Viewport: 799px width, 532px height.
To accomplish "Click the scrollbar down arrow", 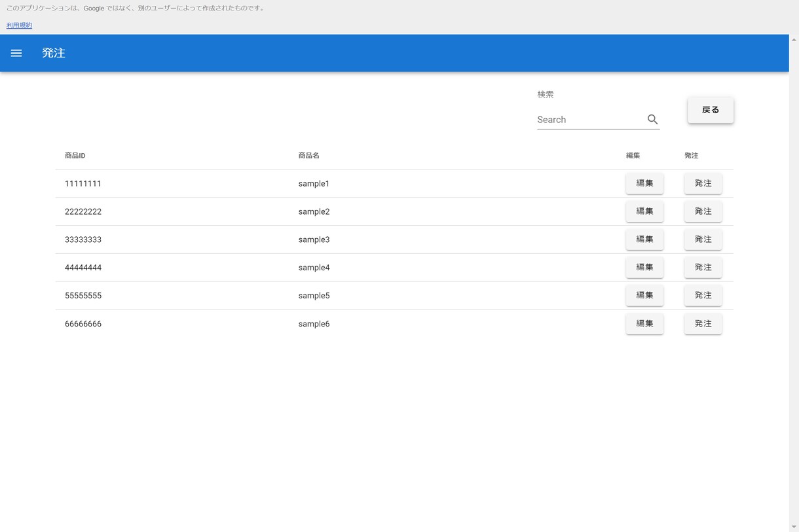I will tap(794, 527).
